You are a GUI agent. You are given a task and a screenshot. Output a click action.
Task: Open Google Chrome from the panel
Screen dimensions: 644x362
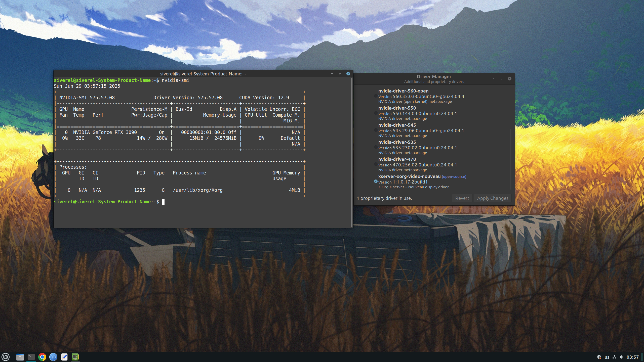pos(42,357)
